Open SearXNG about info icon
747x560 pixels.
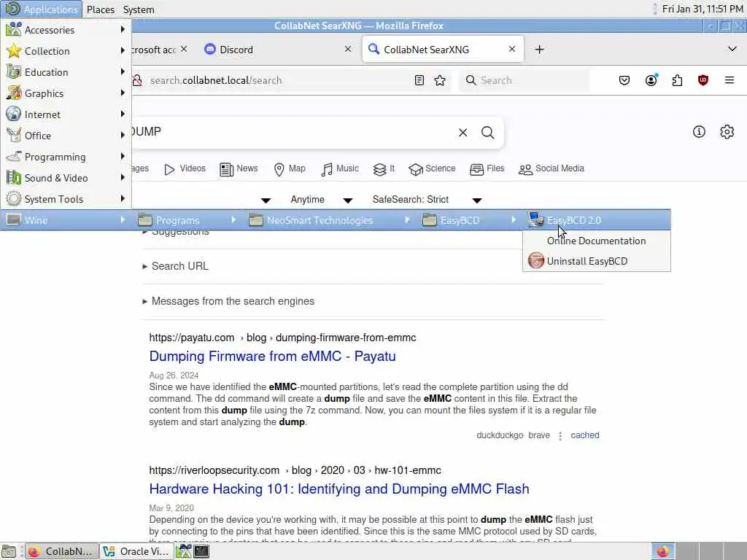coord(699,132)
